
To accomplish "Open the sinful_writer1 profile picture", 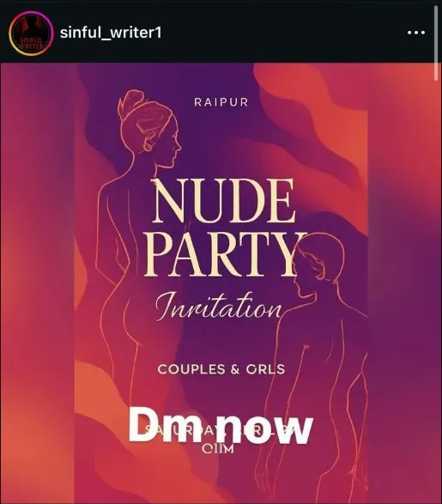I will pos(31,33).
